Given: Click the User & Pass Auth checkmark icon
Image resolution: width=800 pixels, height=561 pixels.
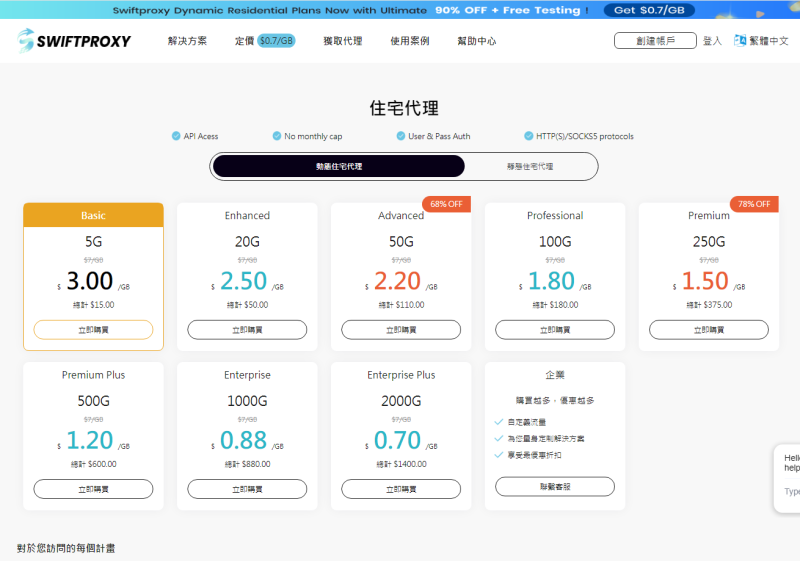Looking at the screenshot, I should (x=401, y=136).
